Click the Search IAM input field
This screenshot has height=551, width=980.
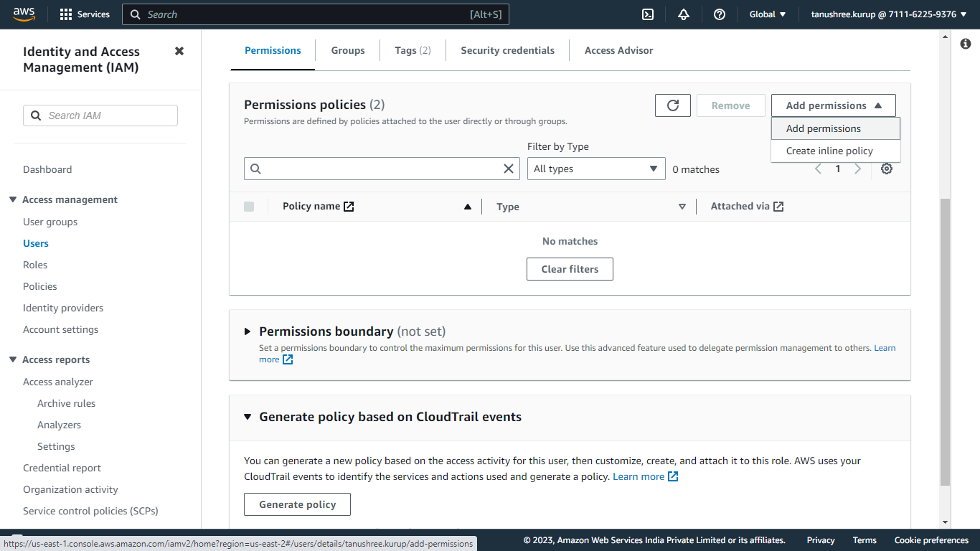coord(100,116)
